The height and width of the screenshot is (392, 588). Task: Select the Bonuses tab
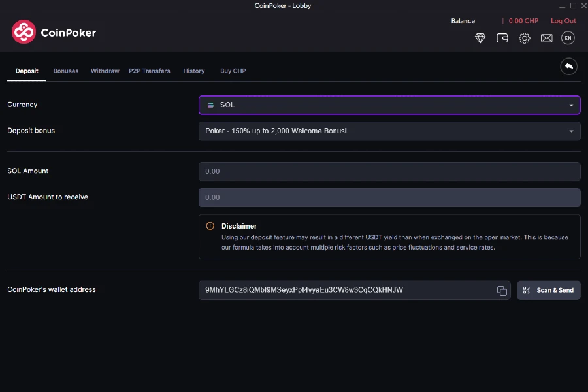tap(65, 71)
